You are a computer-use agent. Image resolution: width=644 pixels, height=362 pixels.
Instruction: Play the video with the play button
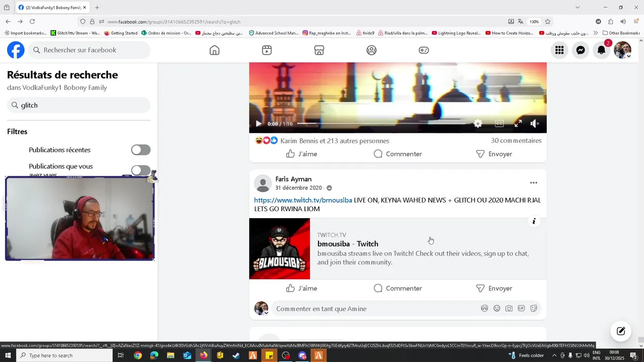point(259,124)
